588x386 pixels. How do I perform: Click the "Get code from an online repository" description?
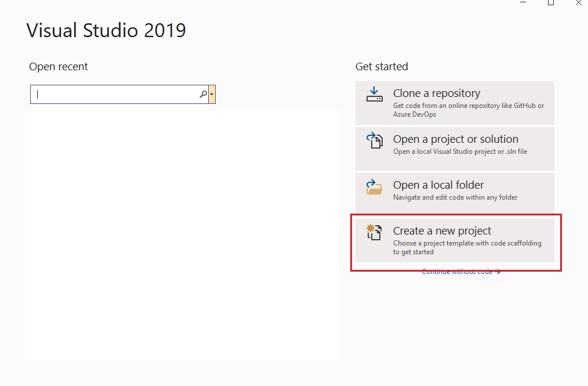click(469, 110)
